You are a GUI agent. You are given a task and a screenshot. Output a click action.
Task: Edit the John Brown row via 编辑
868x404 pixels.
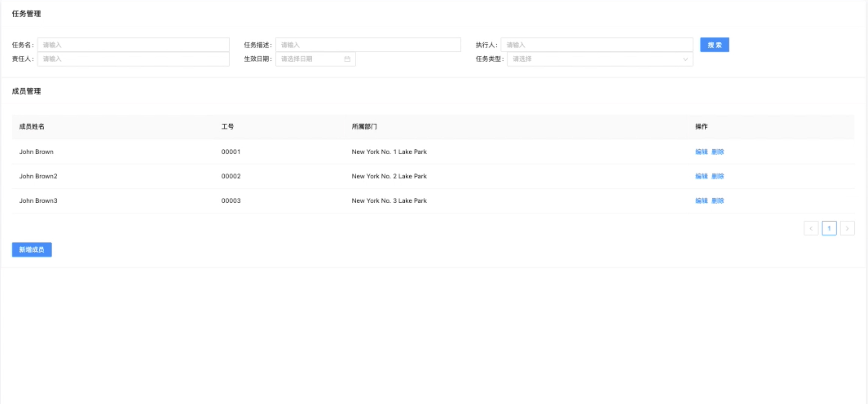coord(701,152)
